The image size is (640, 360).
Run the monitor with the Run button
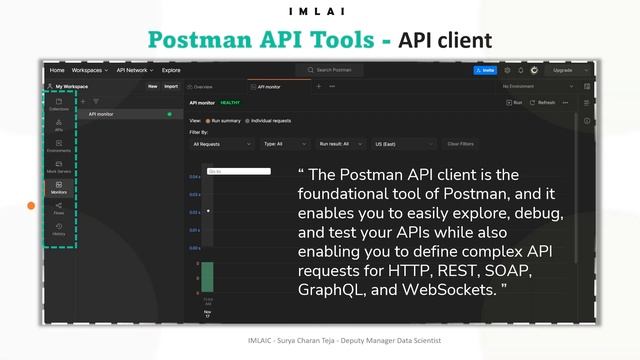point(514,102)
